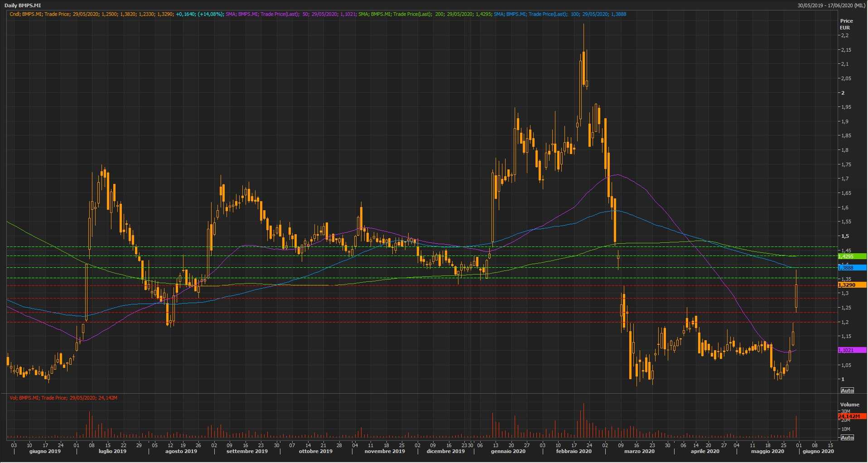Click the red 24,142M volume tag
This screenshot has height=463, width=868.
click(x=851, y=416)
